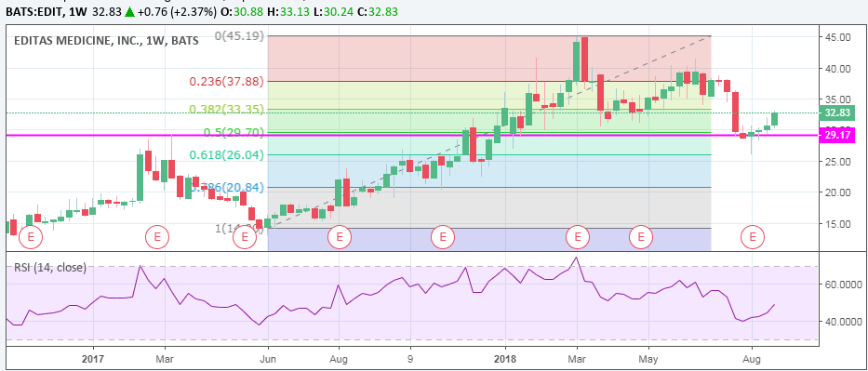Select the 0.5(29.70) Fibonacci level label
Viewport: 868px width, 371px height.
pyautogui.click(x=234, y=132)
